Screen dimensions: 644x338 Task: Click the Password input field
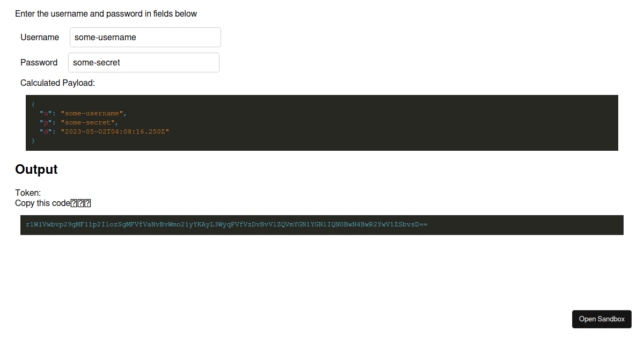click(x=143, y=62)
